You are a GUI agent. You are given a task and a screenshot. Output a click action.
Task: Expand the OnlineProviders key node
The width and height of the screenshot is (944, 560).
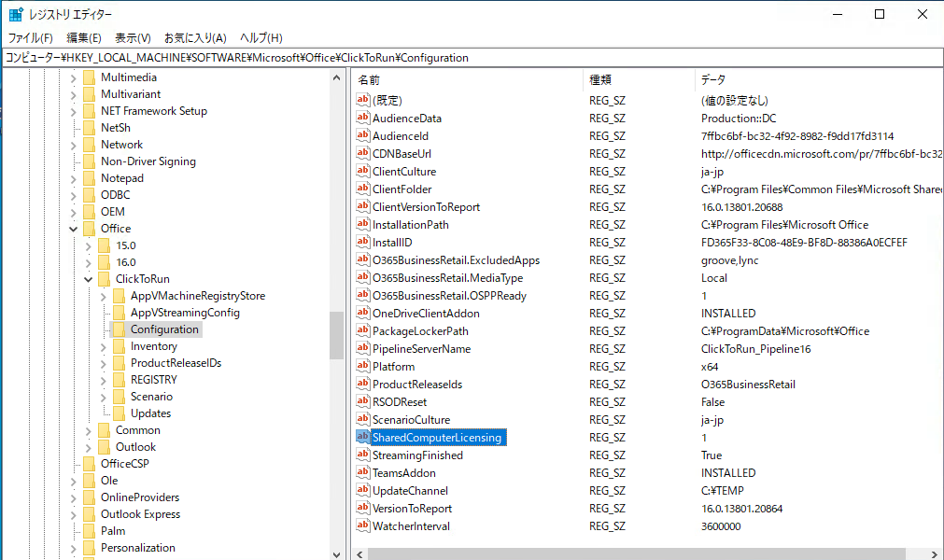tap(74, 498)
